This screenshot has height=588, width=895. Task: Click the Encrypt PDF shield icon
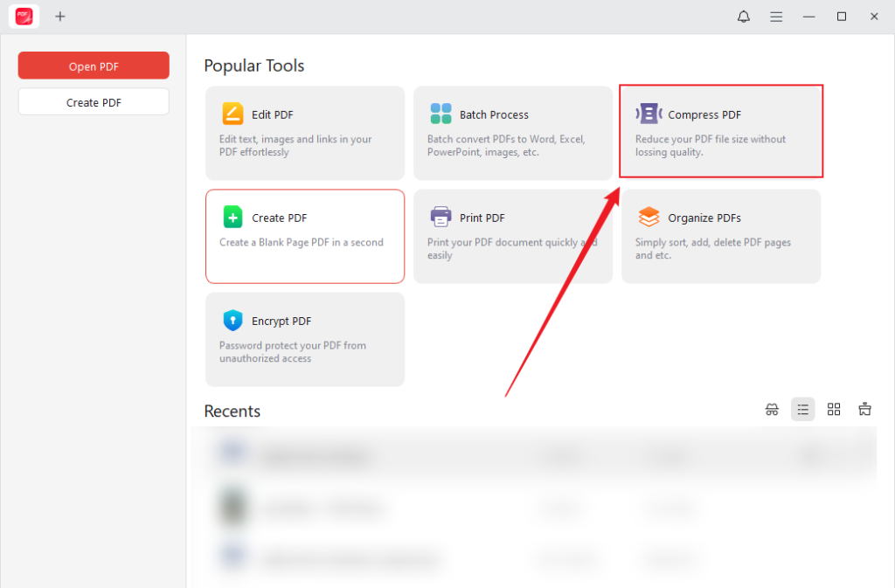coord(232,320)
